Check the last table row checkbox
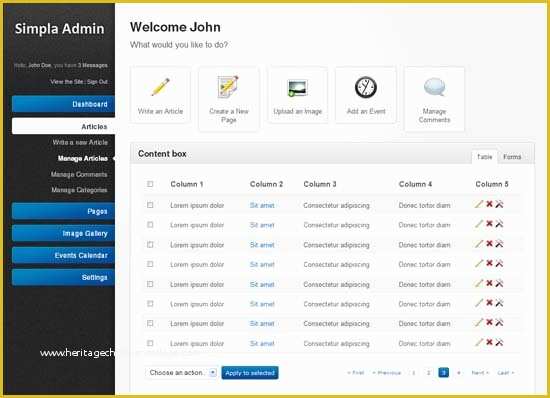The image size is (550, 398). tap(150, 343)
